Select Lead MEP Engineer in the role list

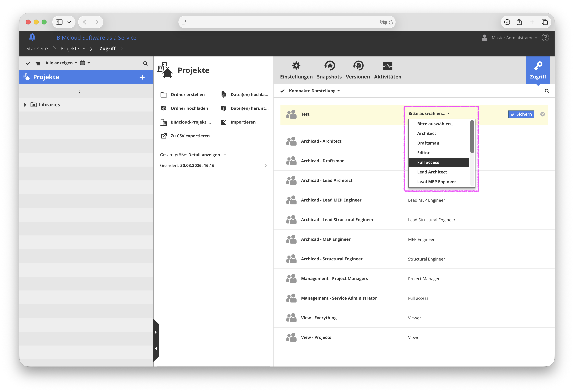[x=439, y=182]
